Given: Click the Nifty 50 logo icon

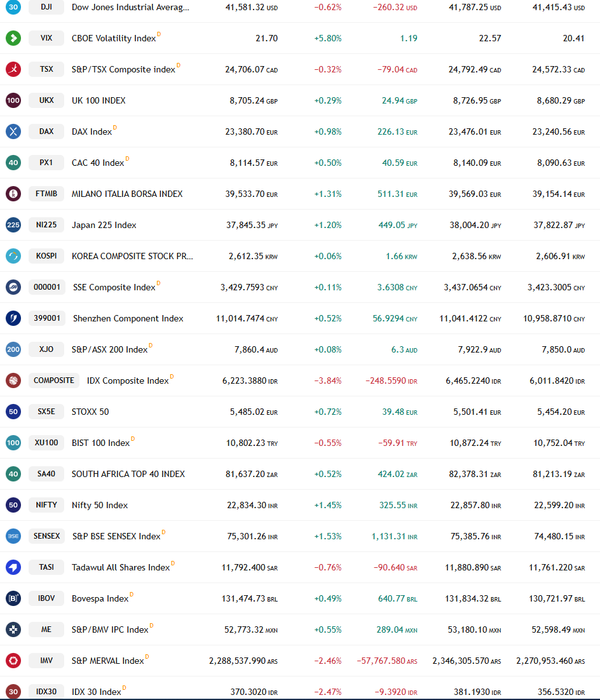Looking at the screenshot, I should (x=13, y=505).
